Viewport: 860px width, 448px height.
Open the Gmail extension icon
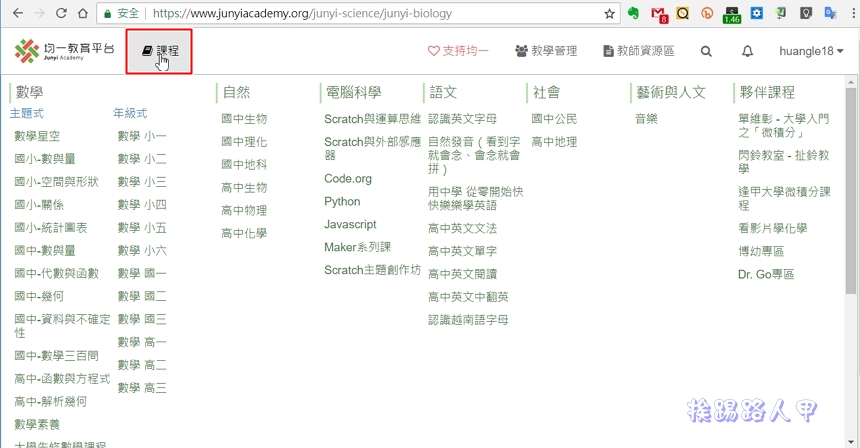(x=658, y=14)
